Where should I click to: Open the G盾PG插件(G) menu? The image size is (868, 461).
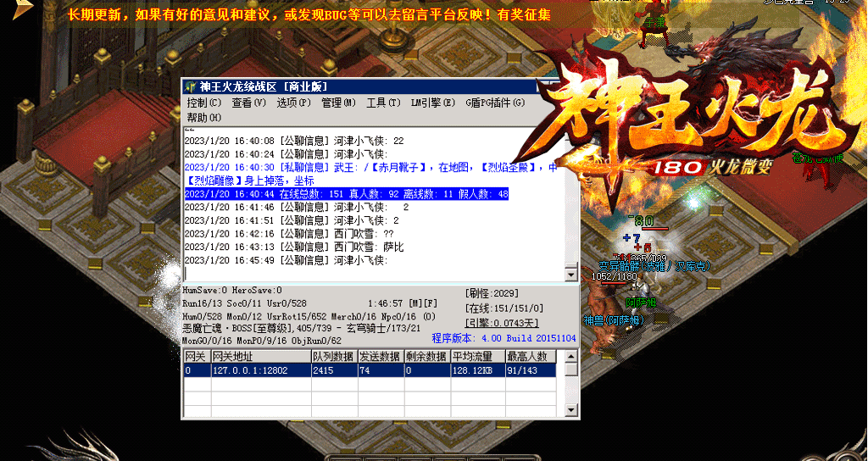[495, 103]
